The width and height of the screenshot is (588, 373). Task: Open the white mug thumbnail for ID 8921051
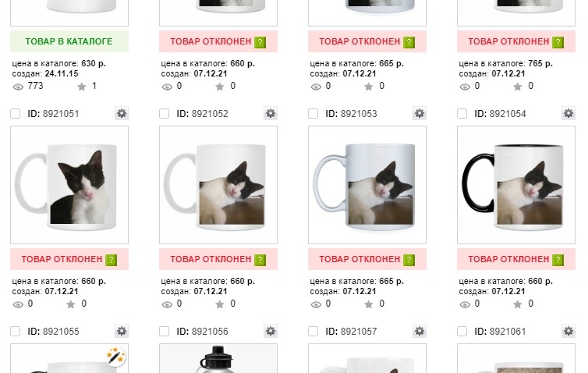69,185
